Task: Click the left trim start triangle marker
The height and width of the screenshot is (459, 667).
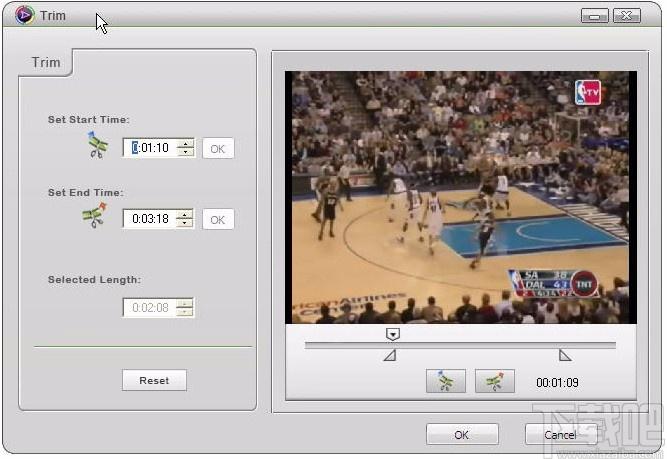Action: 390,355
